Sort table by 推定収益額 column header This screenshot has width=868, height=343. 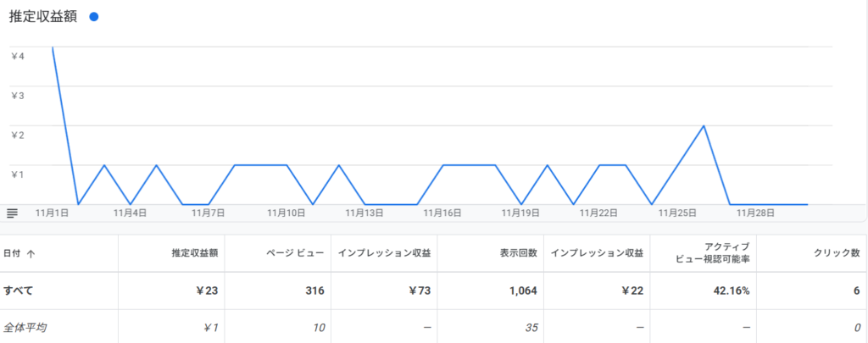coord(194,253)
